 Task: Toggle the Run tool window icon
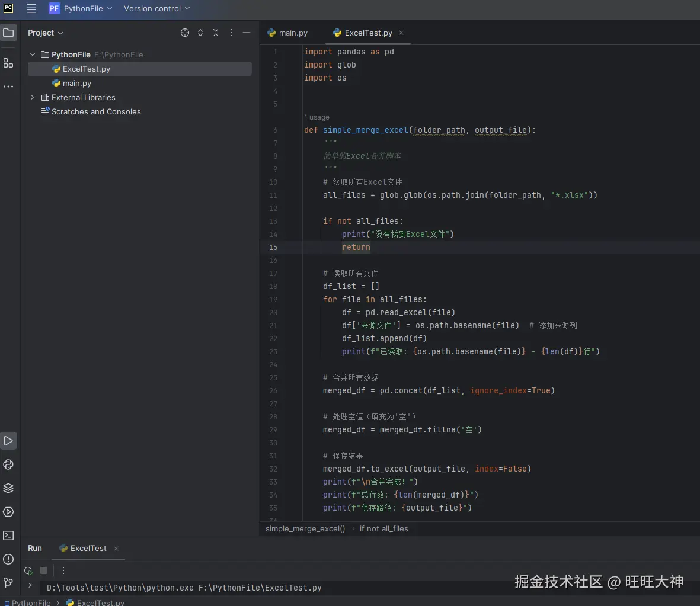[x=8, y=441]
